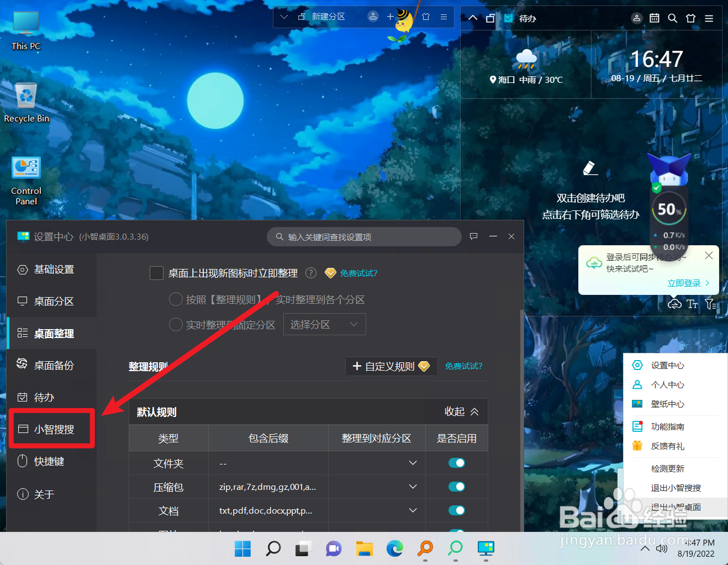Image resolution: width=728 pixels, height=565 pixels.
Task: Open the 快捷键 settings tab
Action: (x=52, y=461)
